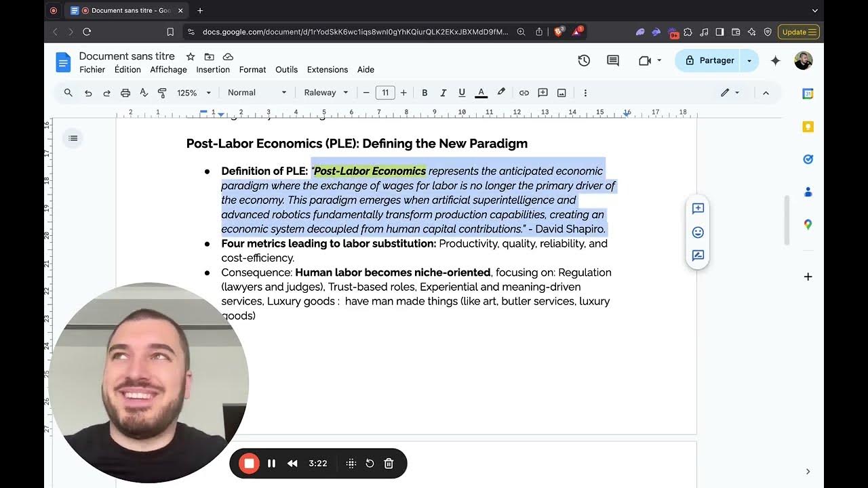
Task: Click the font size field showing 11
Action: coord(385,93)
